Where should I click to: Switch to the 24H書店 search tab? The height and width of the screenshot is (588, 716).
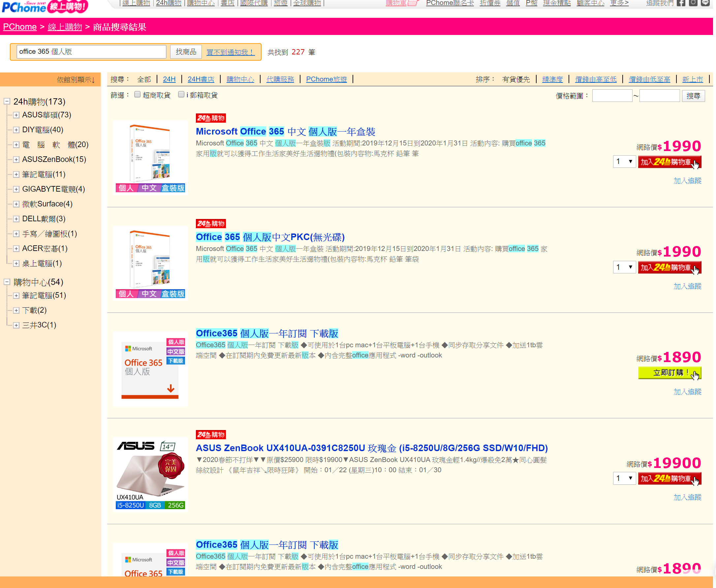[x=201, y=79]
